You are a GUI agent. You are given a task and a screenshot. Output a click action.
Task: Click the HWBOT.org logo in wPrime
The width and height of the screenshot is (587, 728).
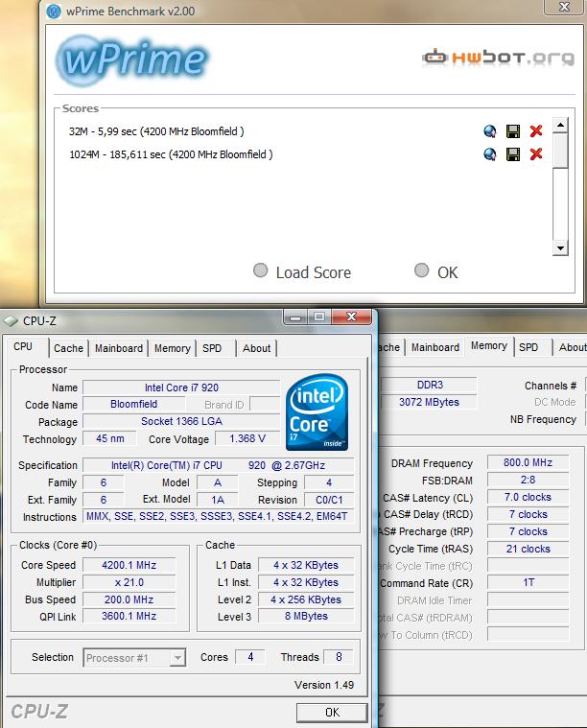(x=499, y=58)
